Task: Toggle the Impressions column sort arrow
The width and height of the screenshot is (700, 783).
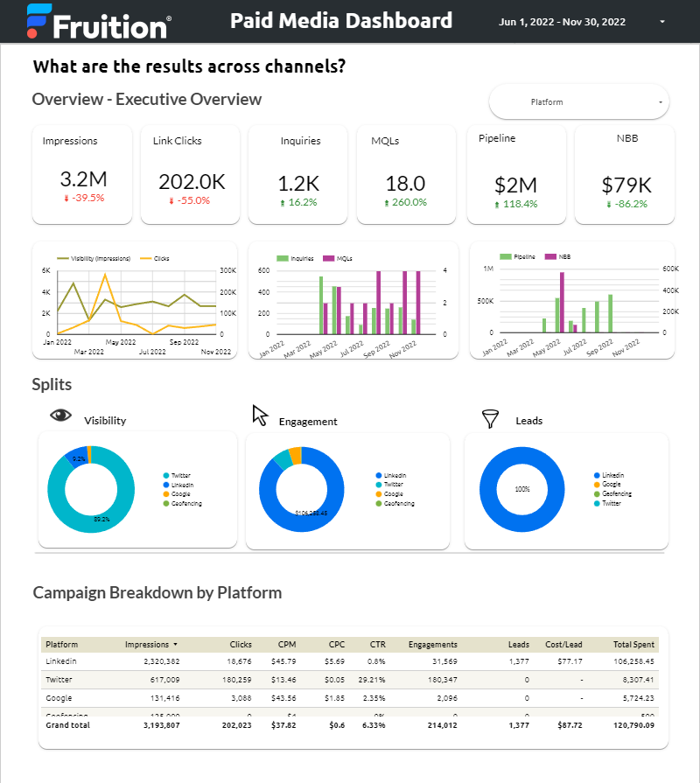Action: coord(175,645)
